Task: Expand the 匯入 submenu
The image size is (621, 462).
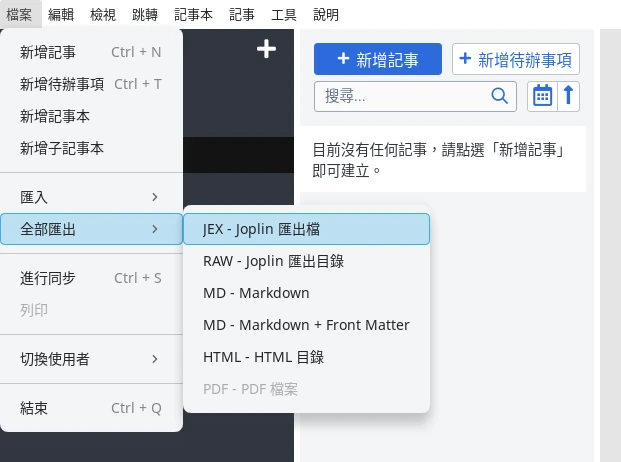Action: point(91,197)
